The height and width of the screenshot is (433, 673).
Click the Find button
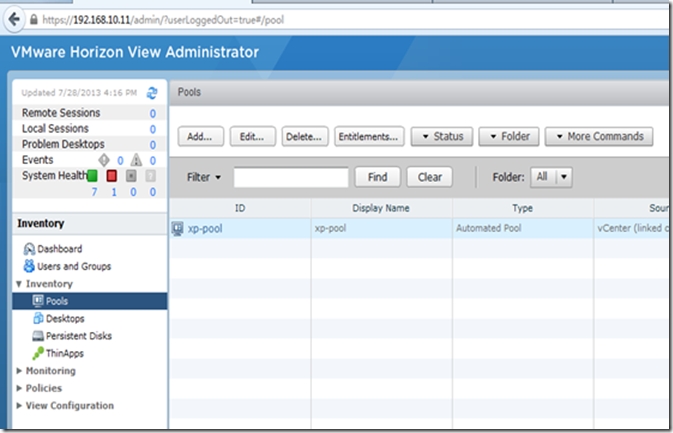[x=378, y=177]
